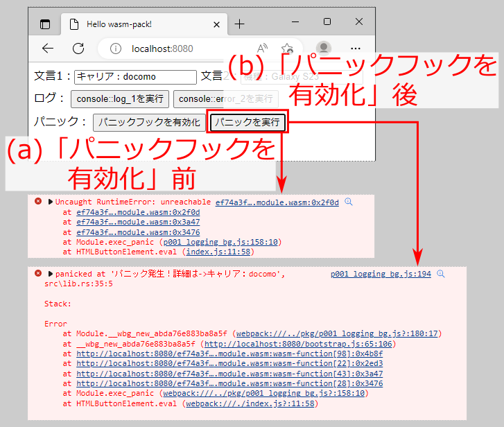This screenshot has height=427, width=504.
Task: Open webpack index.js?:11:58 link
Action: tap(250, 403)
